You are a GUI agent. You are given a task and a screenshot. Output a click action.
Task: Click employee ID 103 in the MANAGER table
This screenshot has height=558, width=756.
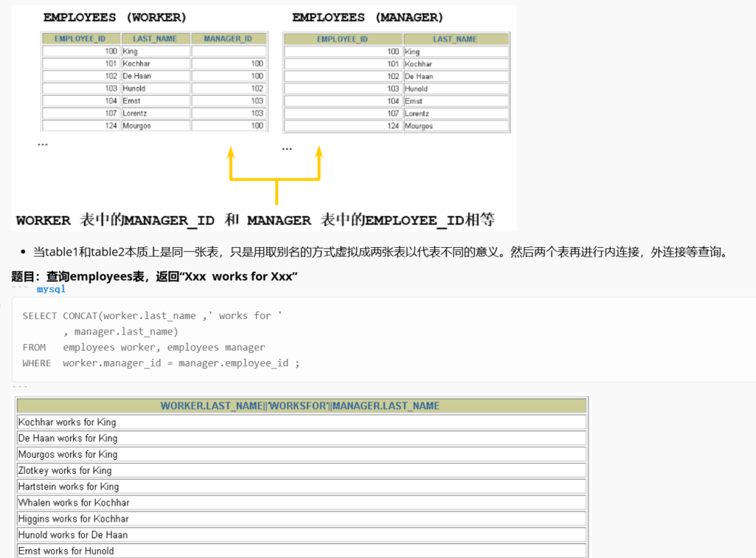(x=393, y=89)
